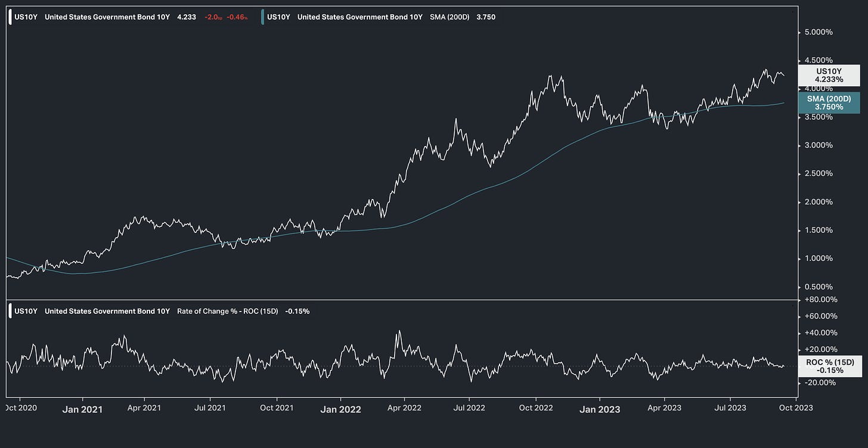Image resolution: width=868 pixels, height=448 pixels.
Task: Click the Jul 2022 date label
Action: coord(469,409)
